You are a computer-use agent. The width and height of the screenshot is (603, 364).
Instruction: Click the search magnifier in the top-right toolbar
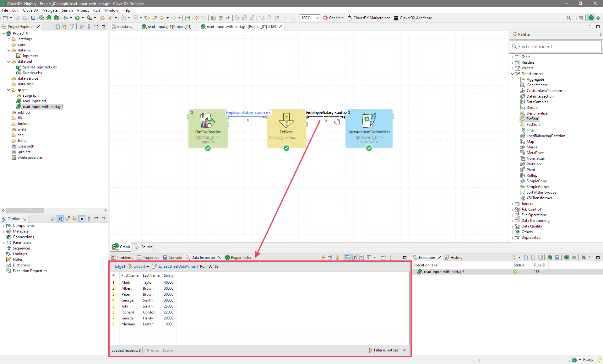569,18
